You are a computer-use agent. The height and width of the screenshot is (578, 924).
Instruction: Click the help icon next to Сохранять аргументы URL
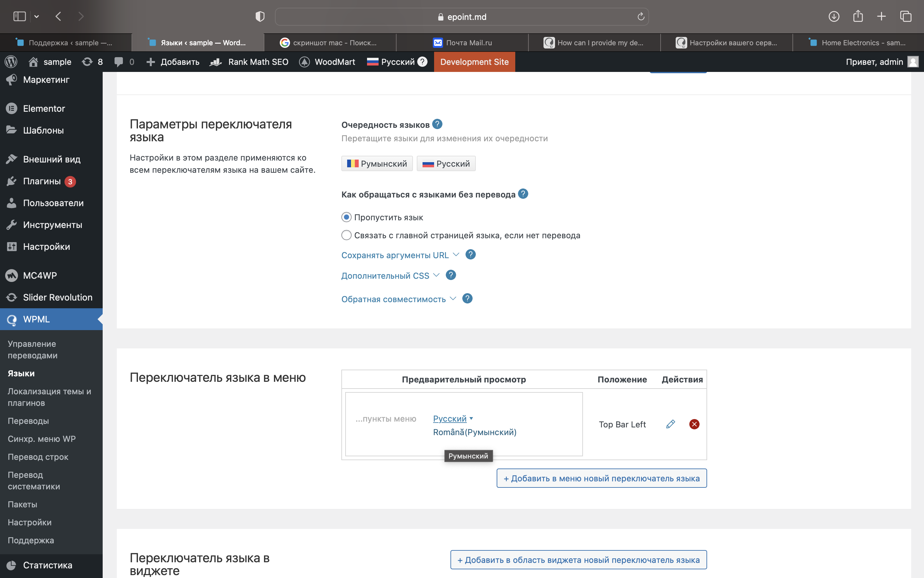[x=471, y=255]
